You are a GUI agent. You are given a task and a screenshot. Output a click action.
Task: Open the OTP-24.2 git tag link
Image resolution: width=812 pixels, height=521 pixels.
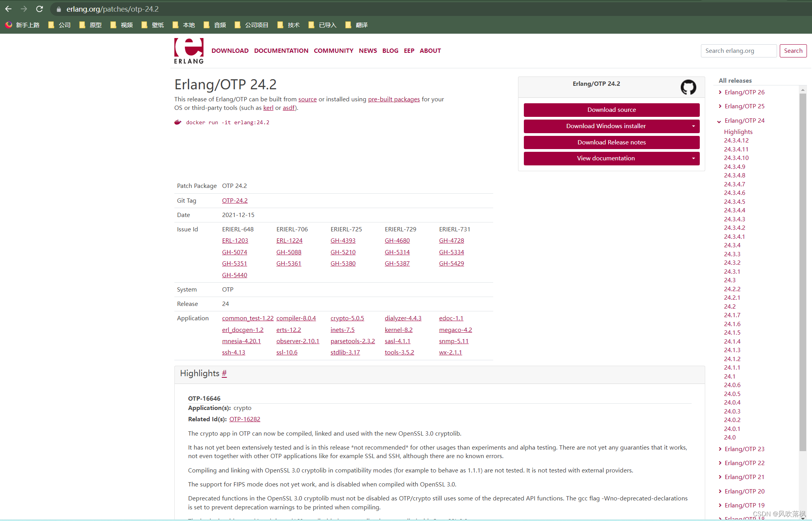[235, 200]
